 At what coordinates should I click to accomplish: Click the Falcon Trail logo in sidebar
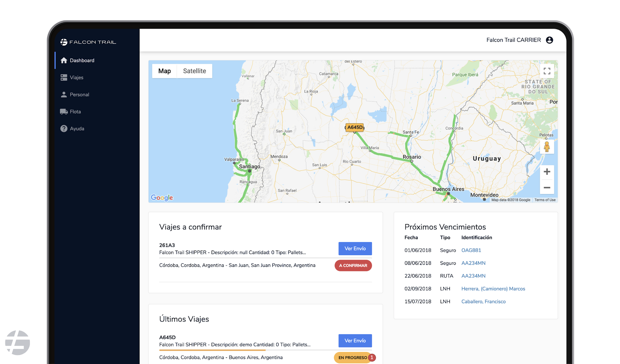point(88,42)
